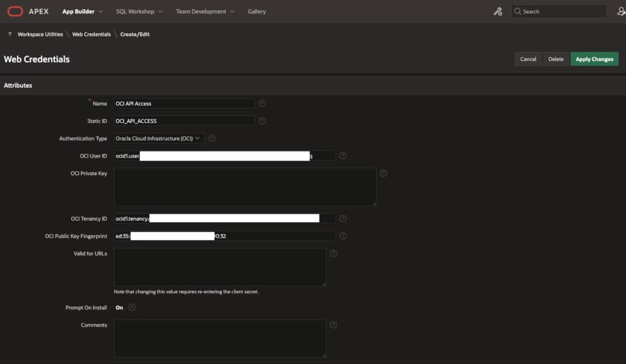Image resolution: width=626 pixels, height=364 pixels.
Task: Click the Web Credentials page title
Action: pyautogui.click(x=37, y=59)
